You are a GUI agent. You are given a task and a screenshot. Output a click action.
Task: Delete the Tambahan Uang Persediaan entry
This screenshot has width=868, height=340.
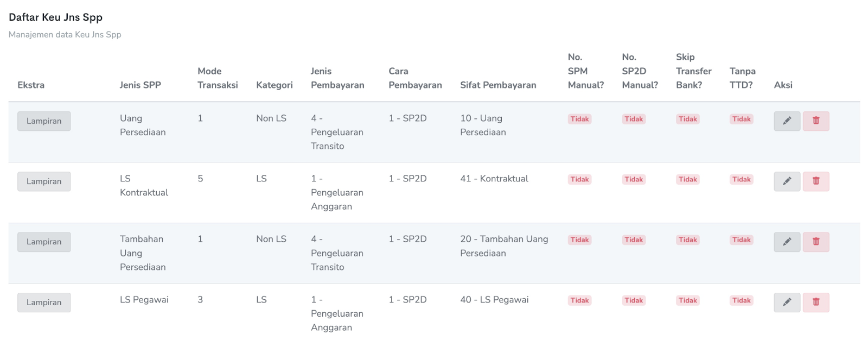(816, 242)
